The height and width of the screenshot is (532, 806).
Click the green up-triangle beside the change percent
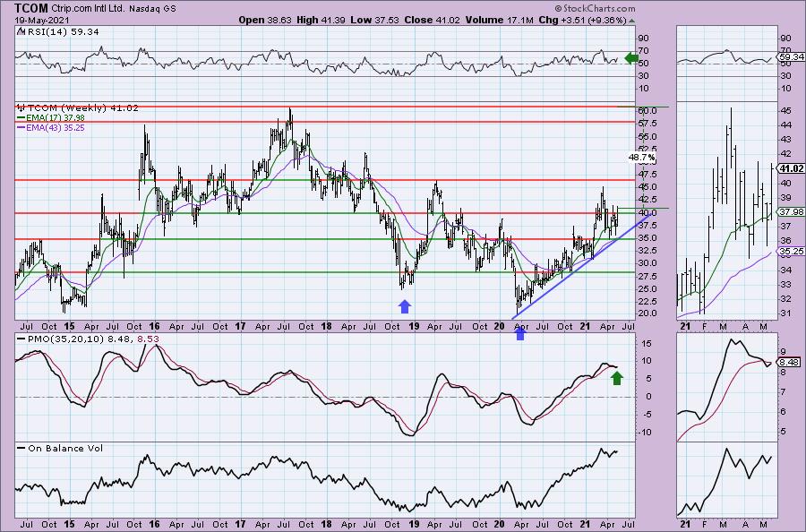coord(631,21)
